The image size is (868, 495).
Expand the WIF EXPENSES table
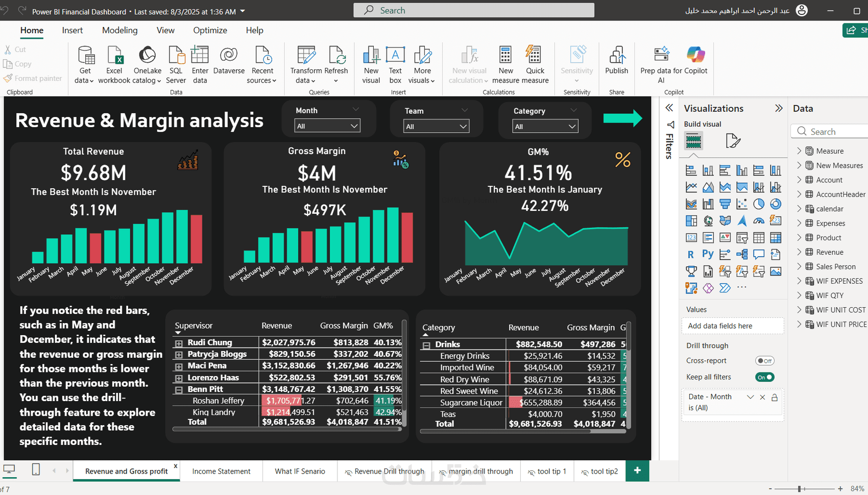pyautogui.click(x=799, y=281)
